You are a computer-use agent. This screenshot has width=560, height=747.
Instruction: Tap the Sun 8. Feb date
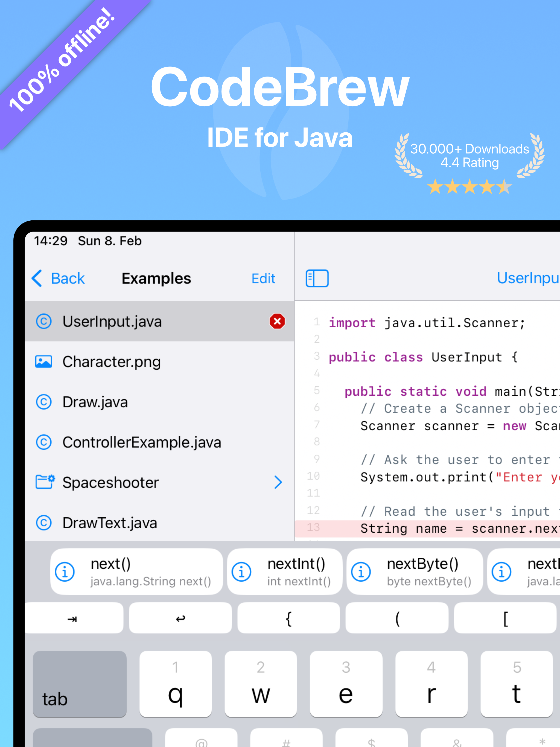pos(110,241)
